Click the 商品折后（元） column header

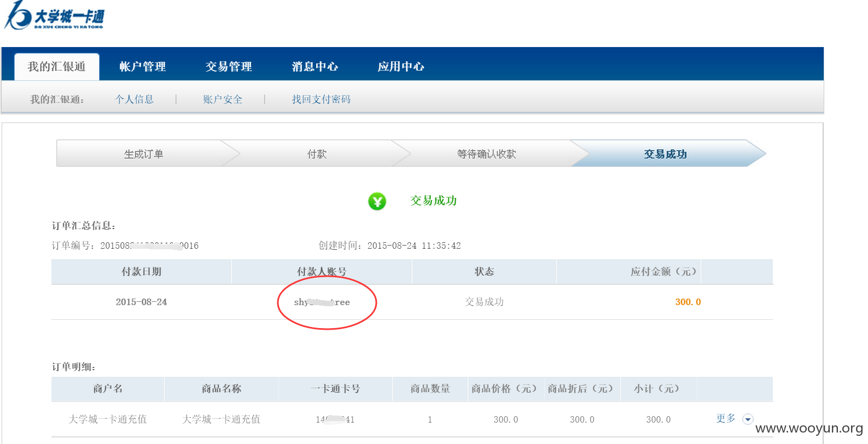point(582,389)
